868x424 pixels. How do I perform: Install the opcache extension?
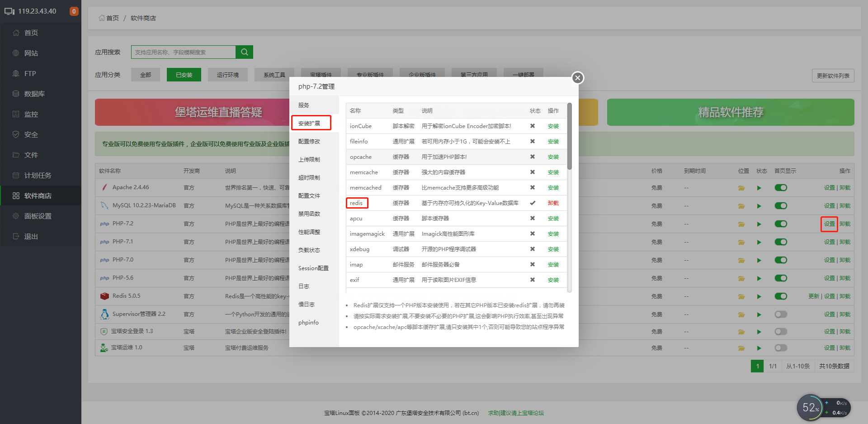[553, 157]
